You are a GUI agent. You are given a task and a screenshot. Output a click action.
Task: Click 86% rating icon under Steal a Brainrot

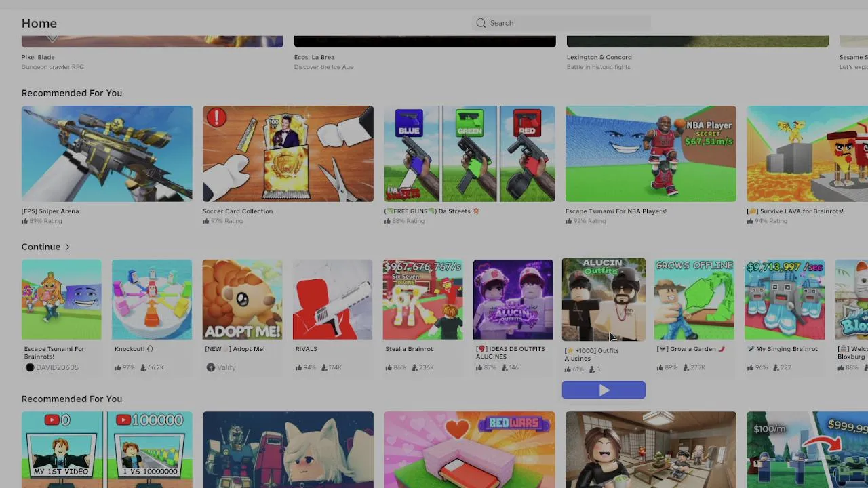point(389,367)
